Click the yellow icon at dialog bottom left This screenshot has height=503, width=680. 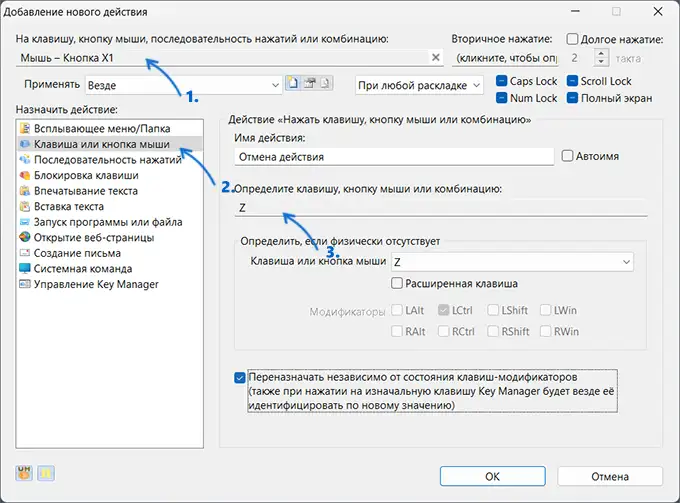click(46, 473)
